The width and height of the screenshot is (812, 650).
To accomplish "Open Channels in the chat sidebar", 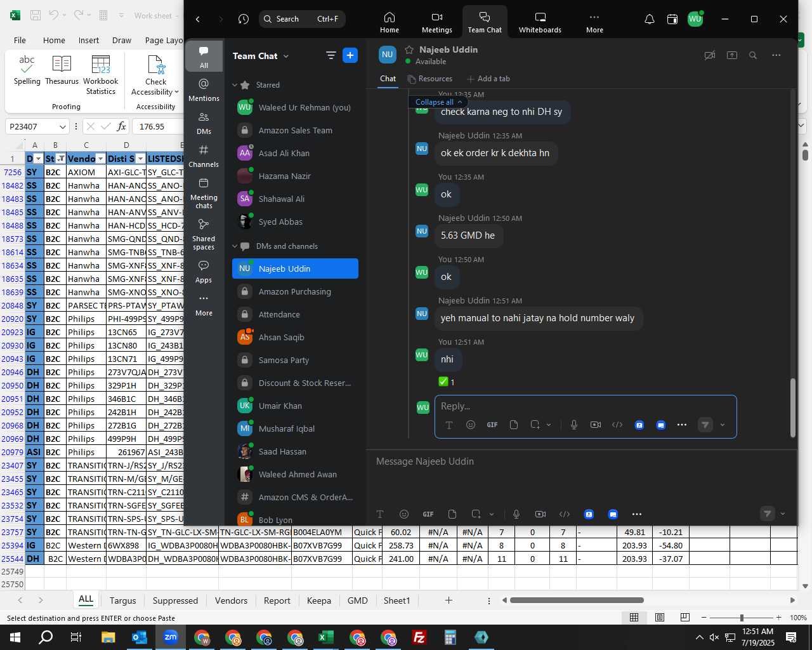I will point(204,156).
